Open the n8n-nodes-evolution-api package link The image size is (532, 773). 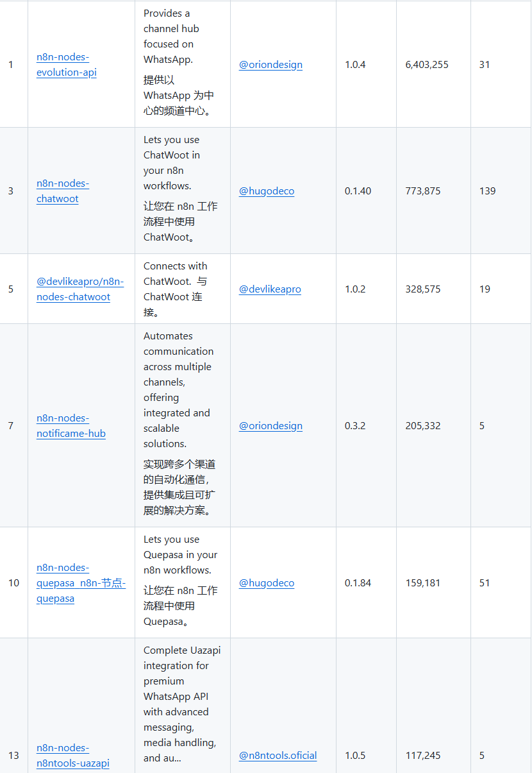pos(67,65)
